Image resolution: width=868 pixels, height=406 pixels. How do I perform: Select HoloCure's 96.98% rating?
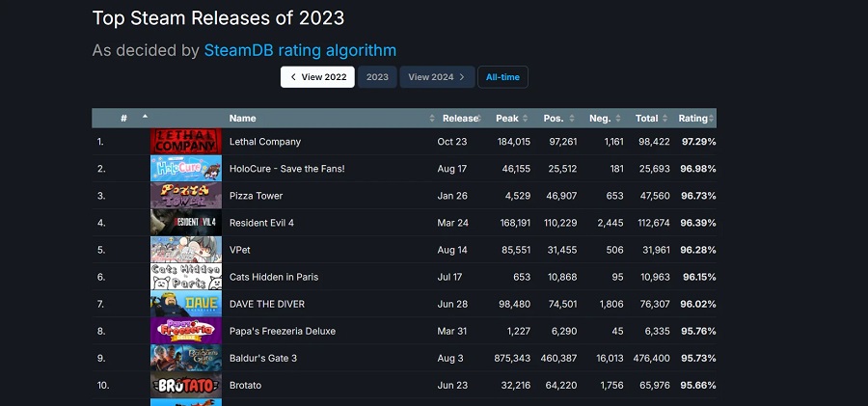[x=698, y=169]
